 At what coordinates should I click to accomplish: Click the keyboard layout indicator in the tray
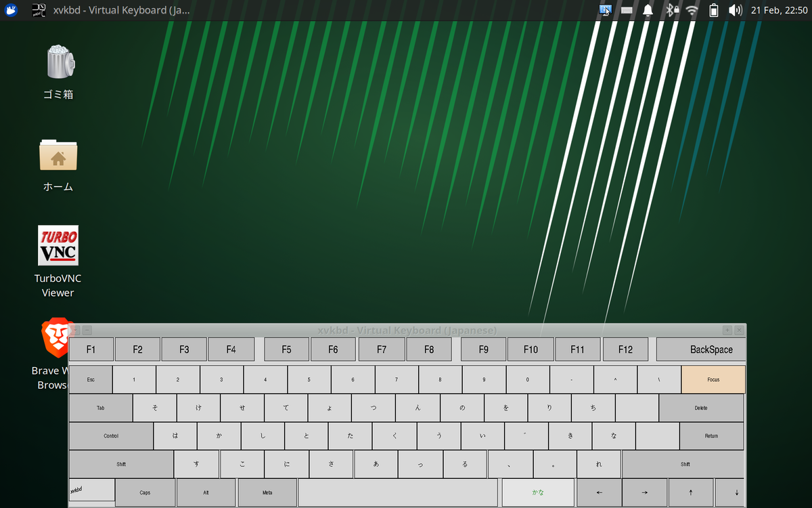point(627,10)
